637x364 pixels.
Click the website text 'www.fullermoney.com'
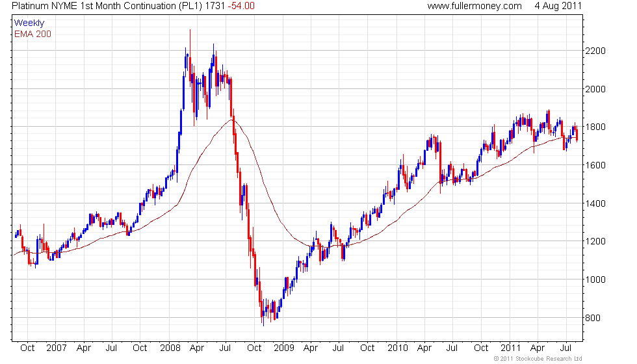click(x=474, y=6)
